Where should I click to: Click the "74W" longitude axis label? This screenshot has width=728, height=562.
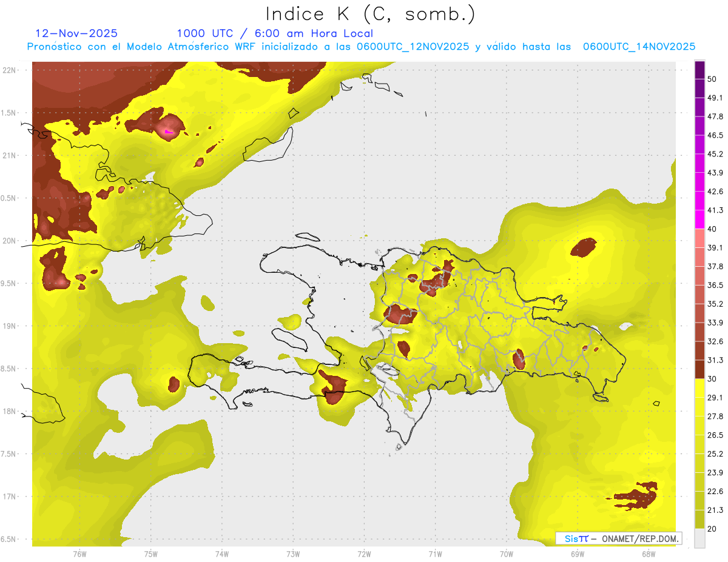(x=222, y=554)
